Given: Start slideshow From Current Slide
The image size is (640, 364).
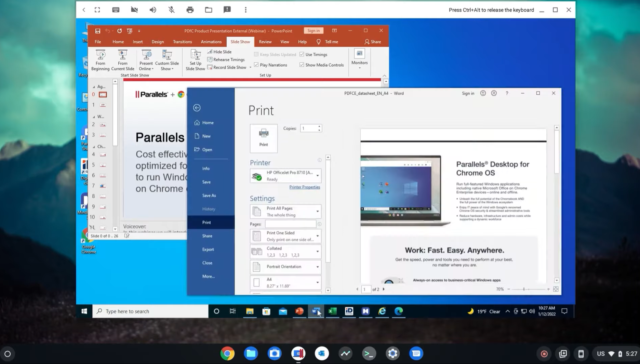Looking at the screenshot, I should (122, 60).
